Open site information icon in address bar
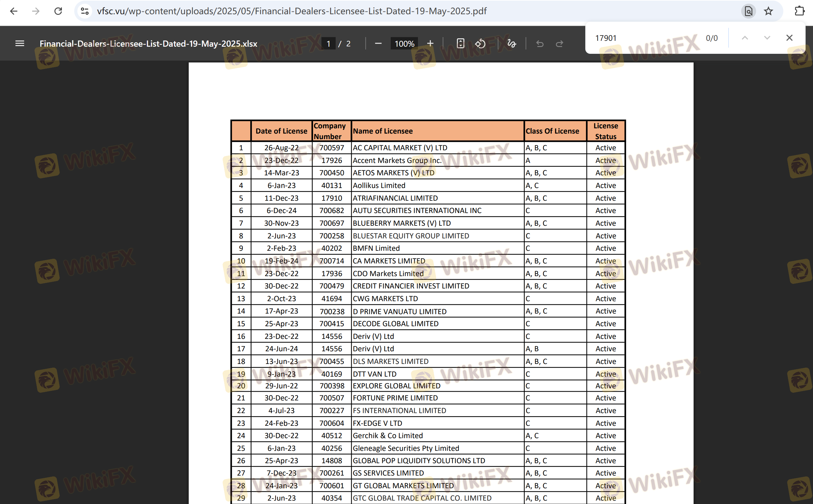Image resolution: width=813 pixels, height=504 pixels. pyautogui.click(x=85, y=11)
